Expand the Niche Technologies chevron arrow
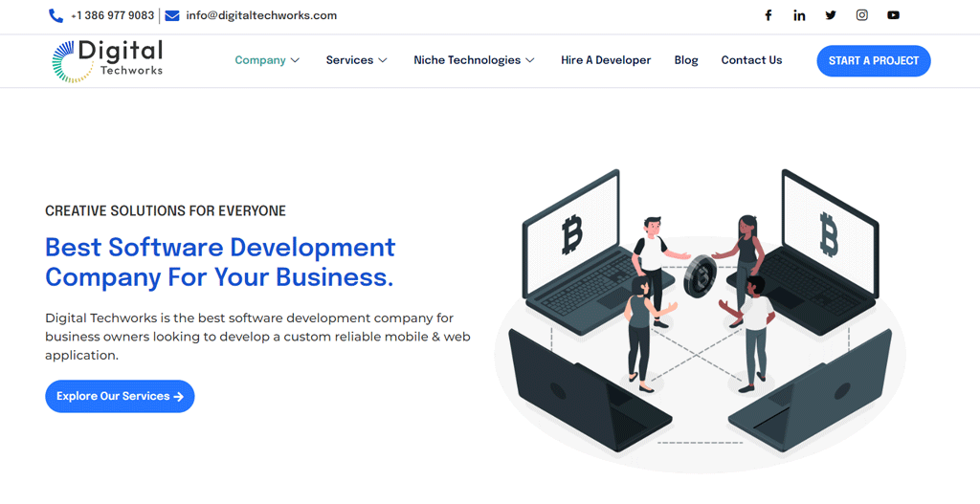Viewport: 980px width, 504px height. click(530, 60)
